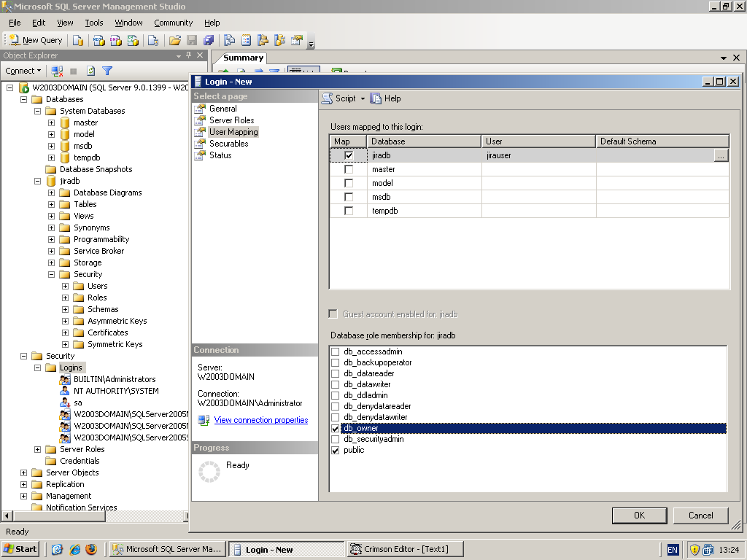Open the Community menu
Image resolution: width=747 pixels, height=560 pixels.
coord(174,23)
